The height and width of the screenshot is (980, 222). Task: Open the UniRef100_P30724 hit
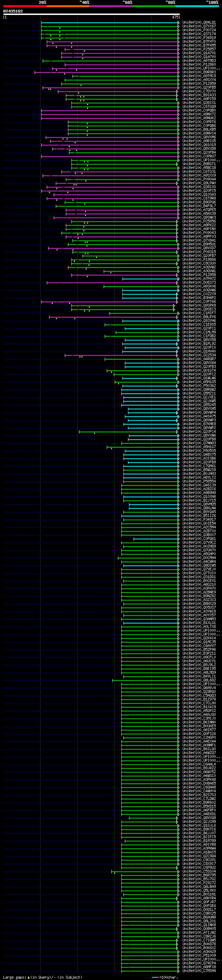tap(199, 30)
